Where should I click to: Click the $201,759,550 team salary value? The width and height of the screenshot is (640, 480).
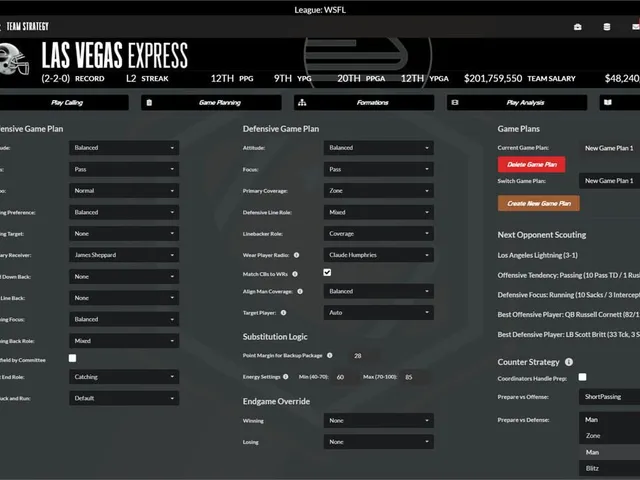pyautogui.click(x=493, y=78)
